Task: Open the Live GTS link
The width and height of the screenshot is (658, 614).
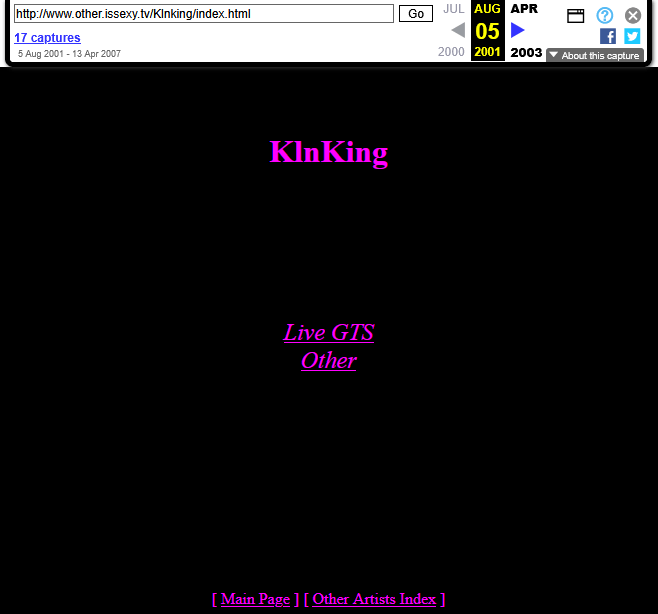Action: 329,333
